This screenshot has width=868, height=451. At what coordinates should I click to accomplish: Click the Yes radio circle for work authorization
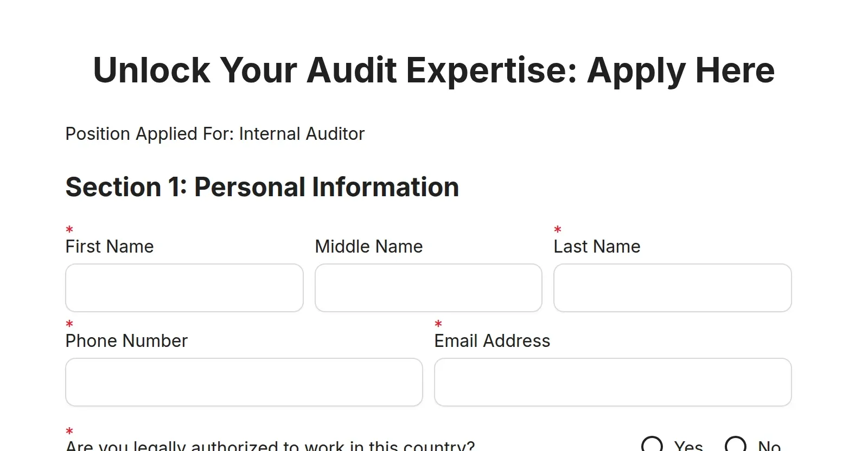point(653,445)
